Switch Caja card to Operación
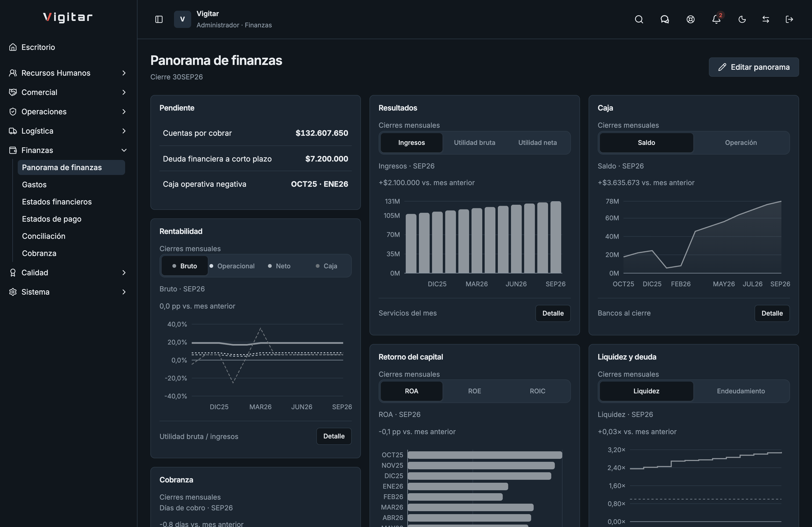Image resolution: width=812 pixels, height=527 pixels. (x=741, y=142)
